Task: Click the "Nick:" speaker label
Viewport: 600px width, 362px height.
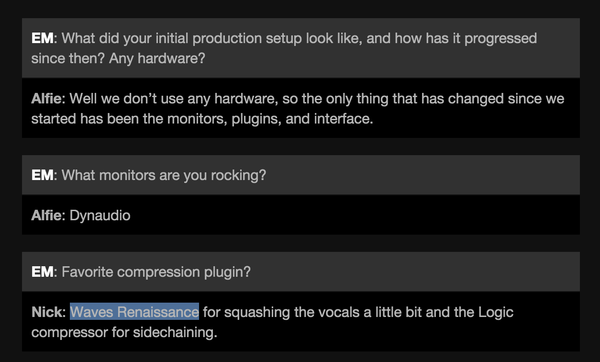Action: click(x=49, y=312)
